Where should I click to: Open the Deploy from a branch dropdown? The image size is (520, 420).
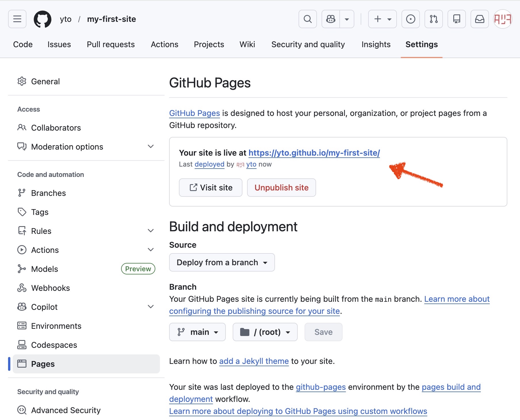tap(222, 262)
